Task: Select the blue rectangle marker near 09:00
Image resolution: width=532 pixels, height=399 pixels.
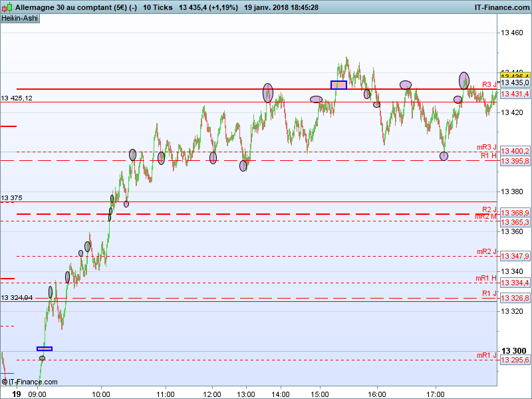Action: 45,348
